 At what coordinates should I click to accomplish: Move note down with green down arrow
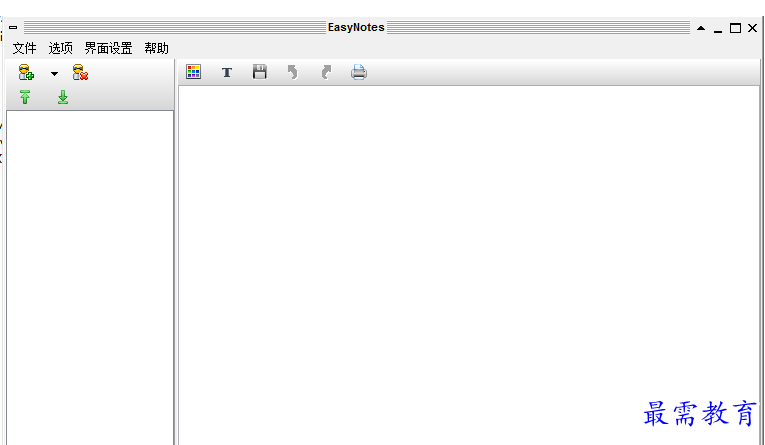(63, 97)
